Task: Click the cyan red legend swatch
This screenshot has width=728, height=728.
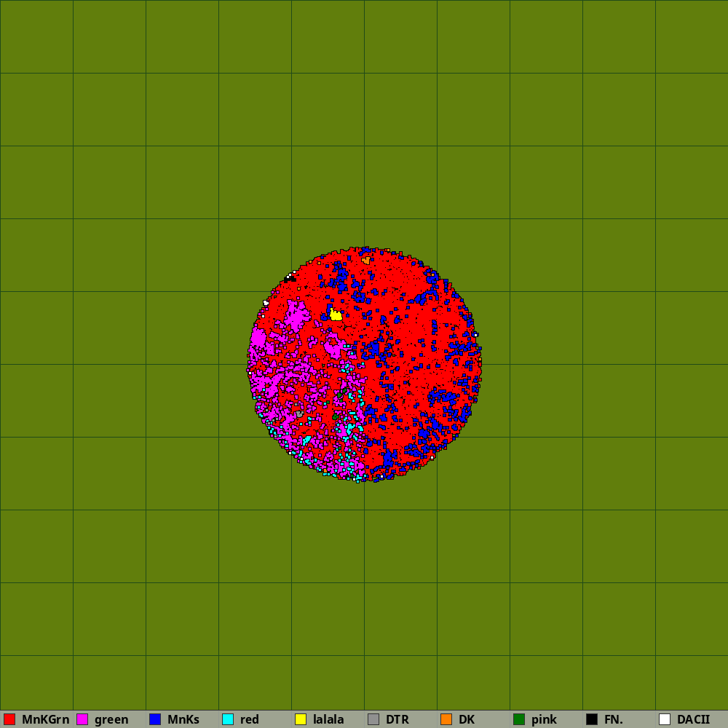Action: click(x=228, y=719)
